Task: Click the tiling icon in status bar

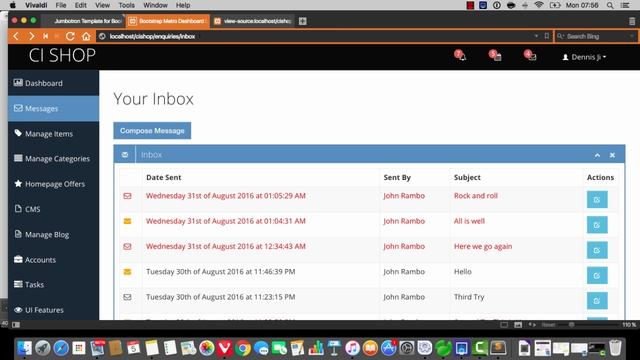Action: click(504, 325)
